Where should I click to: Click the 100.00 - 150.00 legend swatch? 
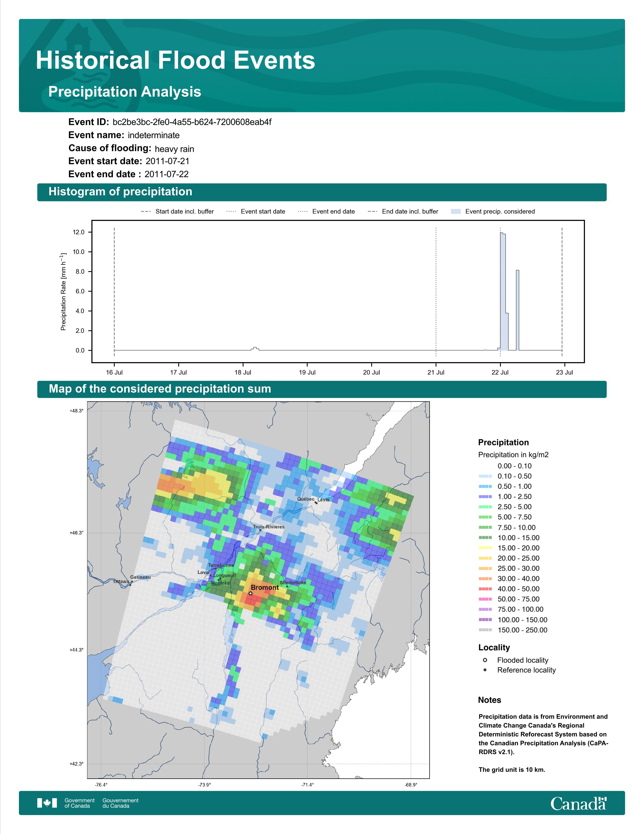(485, 620)
